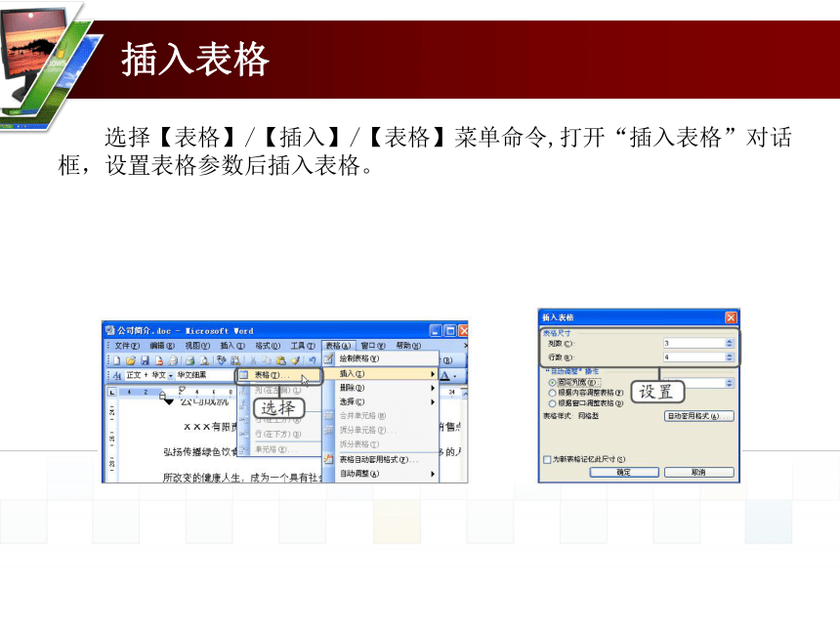Click the Font Color A icon

[444, 375]
